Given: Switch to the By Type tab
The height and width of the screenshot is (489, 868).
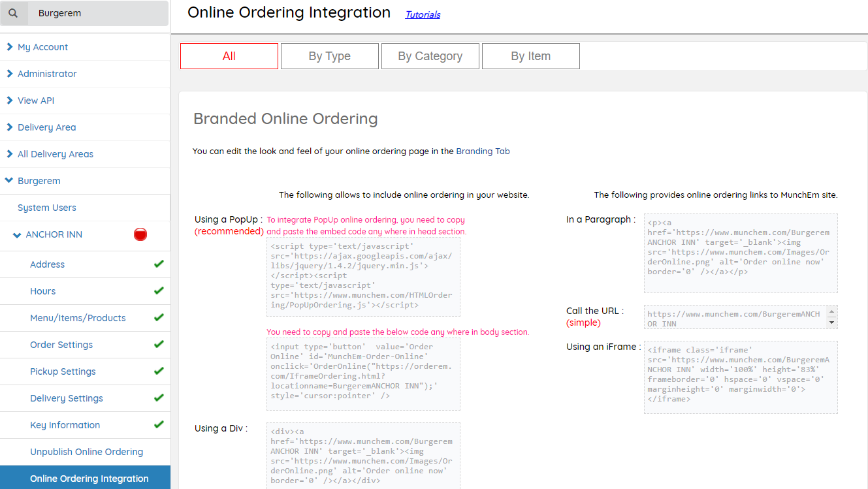Looking at the screenshot, I should [329, 56].
